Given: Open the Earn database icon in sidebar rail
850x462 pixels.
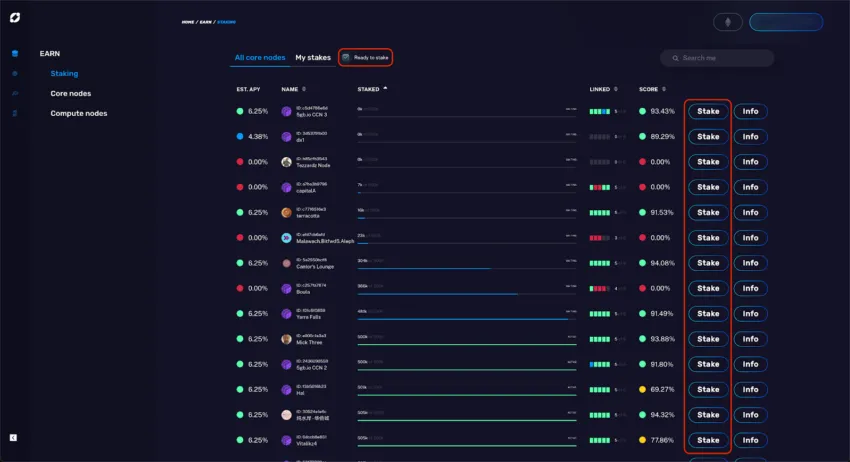Looking at the screenshot, I should (15, 54).
